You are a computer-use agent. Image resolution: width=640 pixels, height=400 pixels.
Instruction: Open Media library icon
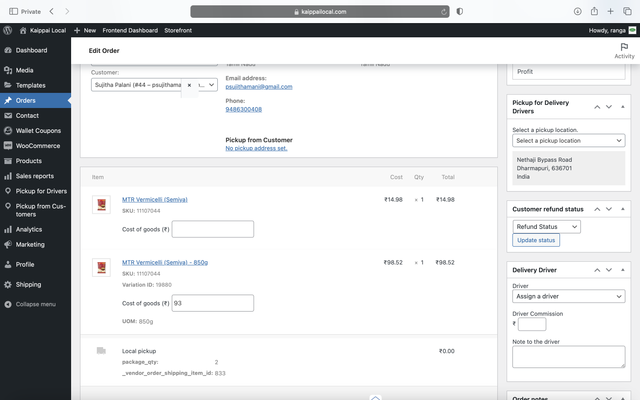click(8, 70)
